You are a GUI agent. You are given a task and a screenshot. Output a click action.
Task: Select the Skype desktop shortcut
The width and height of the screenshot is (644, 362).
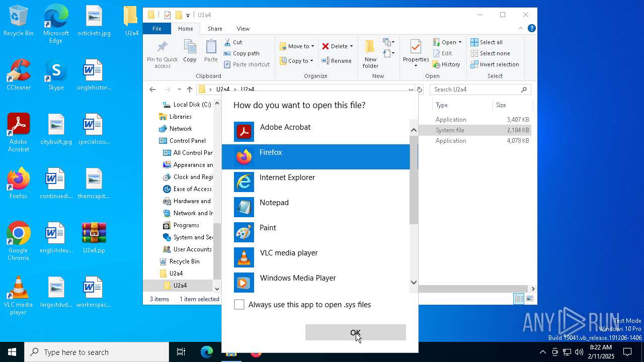point(56,75)
